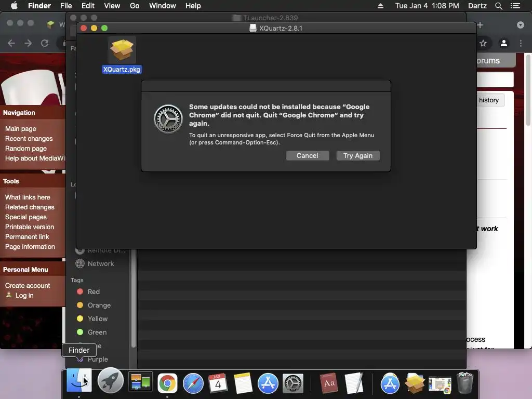The width and height of the screenshot is (532, 399).
Task: Open Dictionary Aa icon in Dock
Action: click(329, 383)
